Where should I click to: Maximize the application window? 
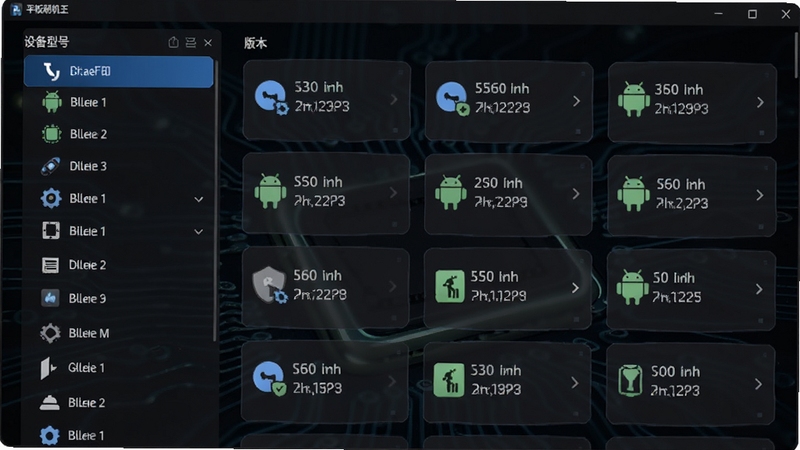752,14
